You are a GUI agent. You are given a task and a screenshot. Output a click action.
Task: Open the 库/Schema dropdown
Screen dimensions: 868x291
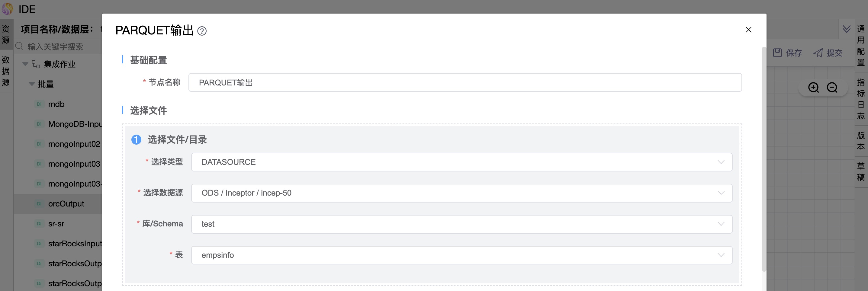(x=461, y=224)
